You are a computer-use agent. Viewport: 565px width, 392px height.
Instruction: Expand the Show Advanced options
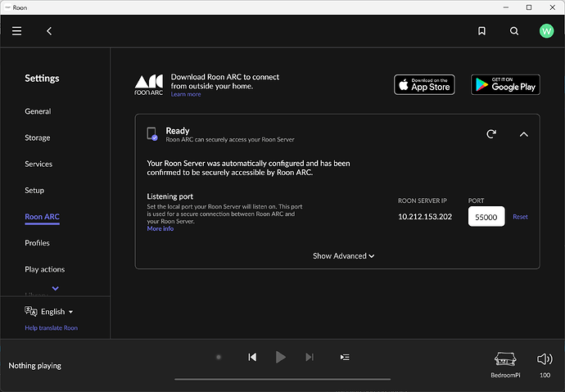(343, 256)
